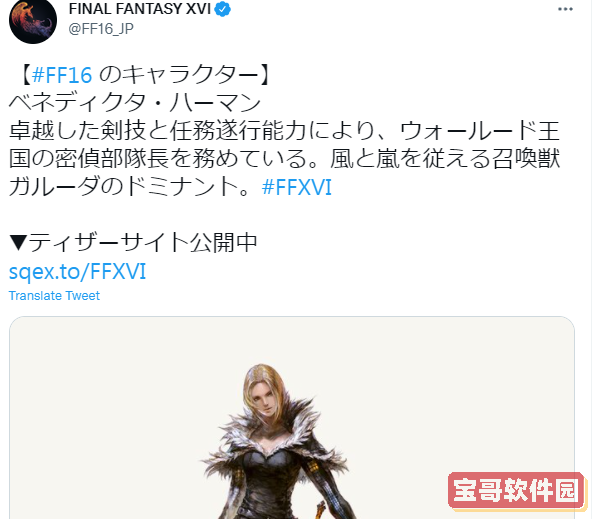Open the #FF16 hashtag
592x519 pixels.
click(62, 75)
